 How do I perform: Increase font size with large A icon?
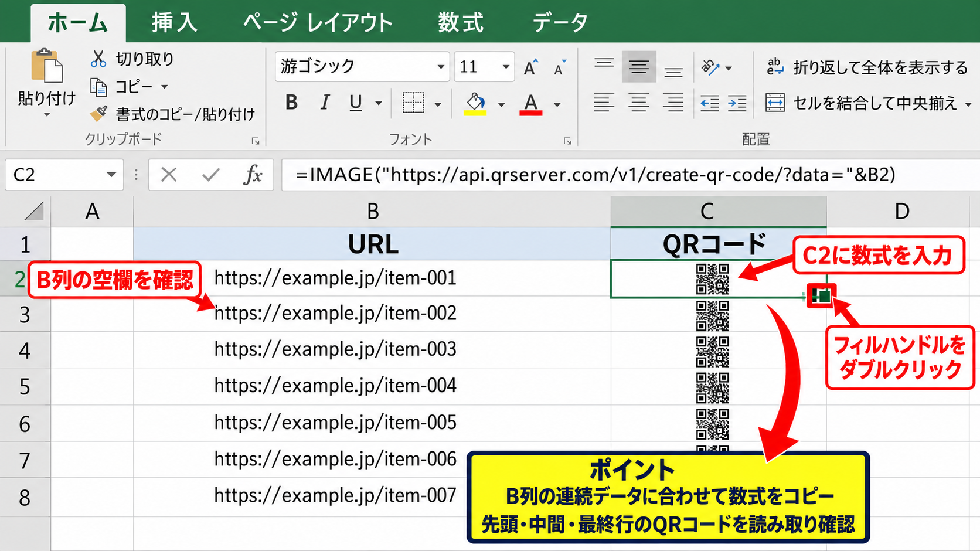pyautogui.click(x=531, y=67)
